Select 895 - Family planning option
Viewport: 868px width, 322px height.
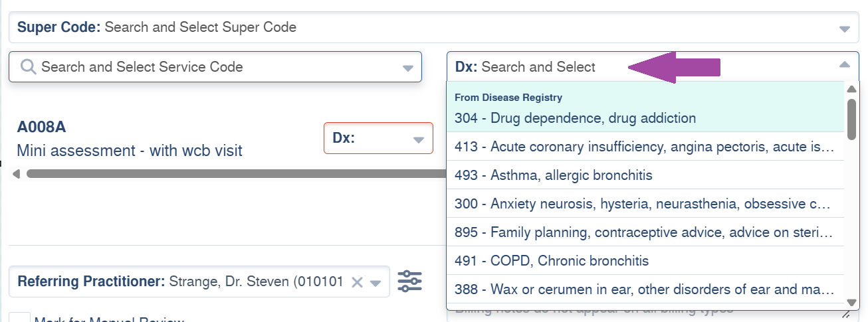click(643, 232)
